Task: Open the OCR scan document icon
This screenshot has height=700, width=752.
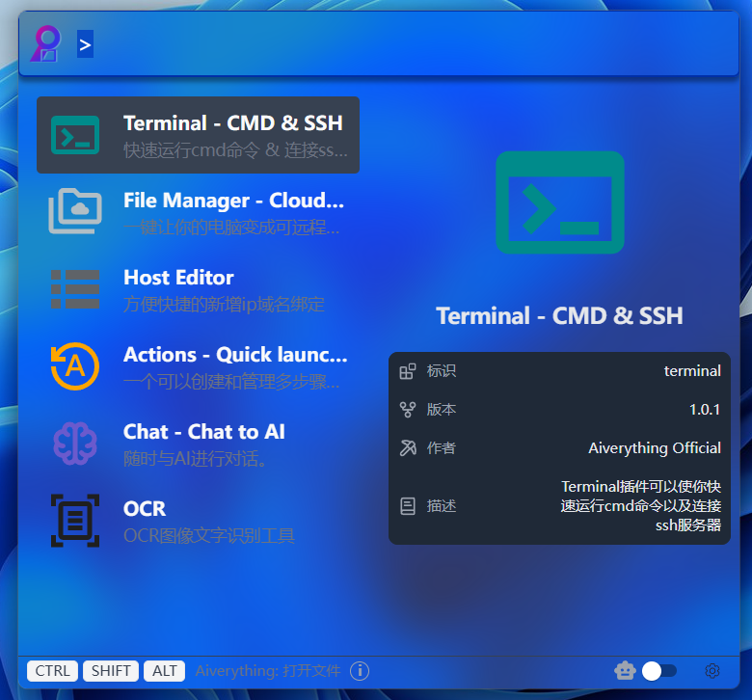Action: click(75, 521)
